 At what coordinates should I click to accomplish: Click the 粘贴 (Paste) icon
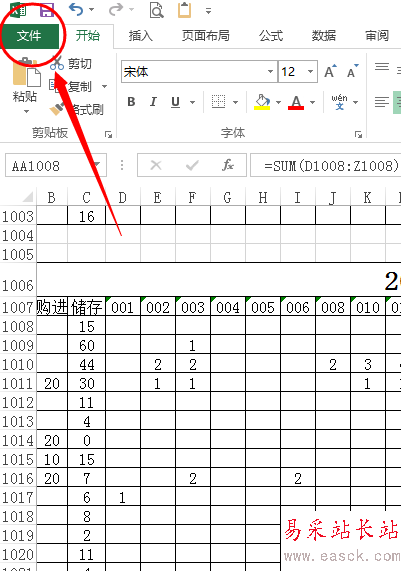tap(26, 72)
